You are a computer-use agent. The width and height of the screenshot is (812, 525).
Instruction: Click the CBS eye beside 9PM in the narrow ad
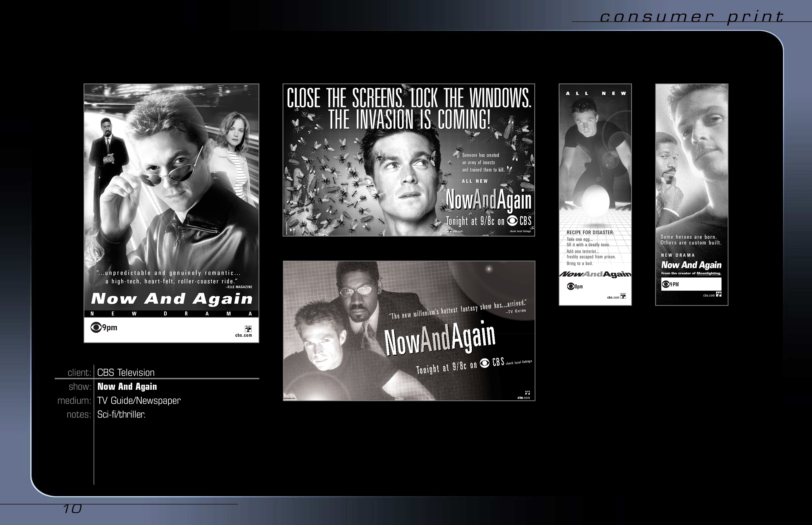tap(666, 284)
